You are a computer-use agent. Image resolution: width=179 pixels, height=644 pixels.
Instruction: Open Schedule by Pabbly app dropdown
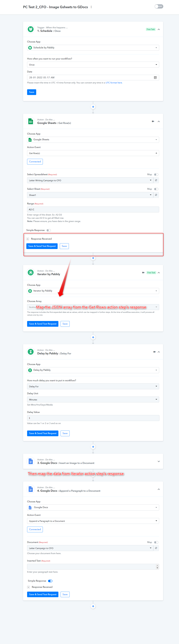tap(93, 48)
